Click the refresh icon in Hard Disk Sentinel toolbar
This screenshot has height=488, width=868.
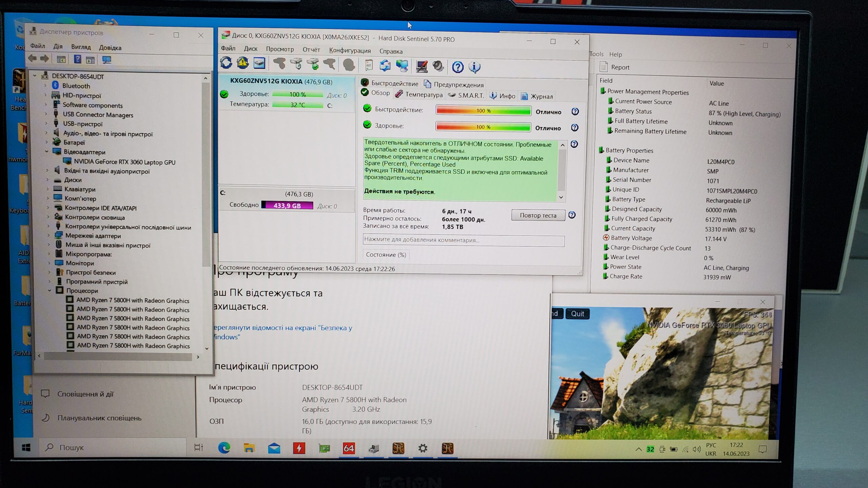coord(226,63)
